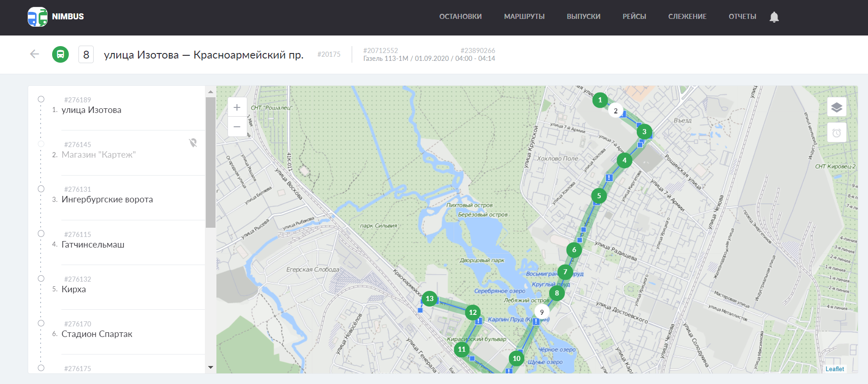Screen dimensions: 868x384
Task: Click the green bus route icon
Action: point(60,54)
